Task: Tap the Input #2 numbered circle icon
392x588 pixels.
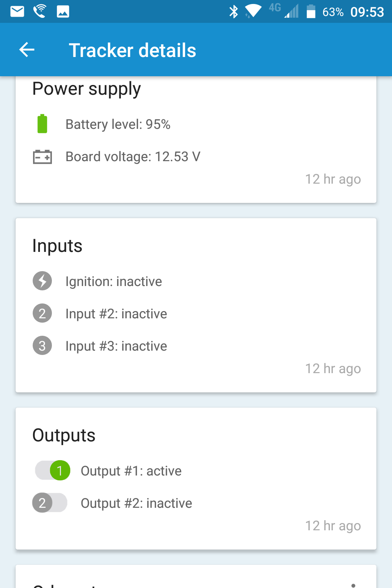Action: [x=42, y=313]
